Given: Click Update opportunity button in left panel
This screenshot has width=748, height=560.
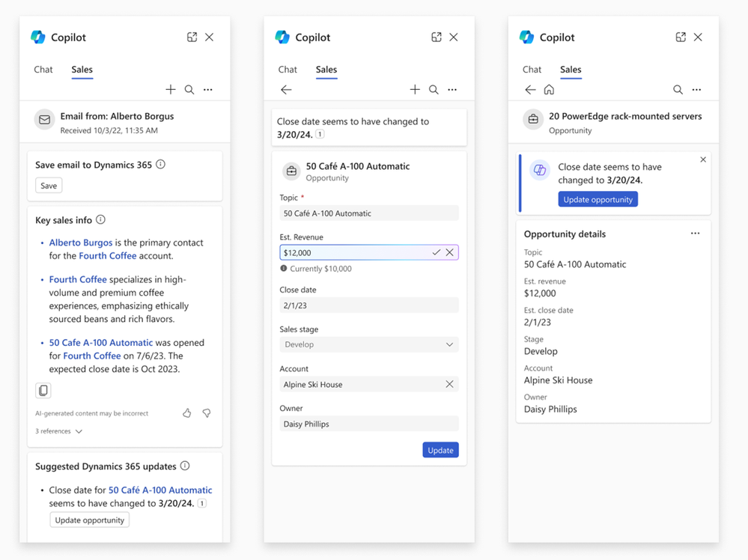Looking at the screenshot, I should click(x=90, y=520).
